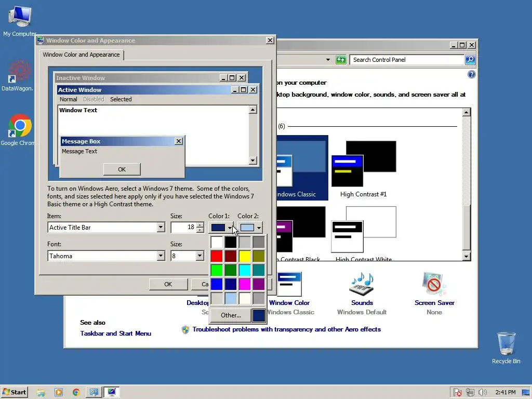Click OK button in Message Box preview
This screenshot has width=532, height=399.
click(x=122, y=169)
